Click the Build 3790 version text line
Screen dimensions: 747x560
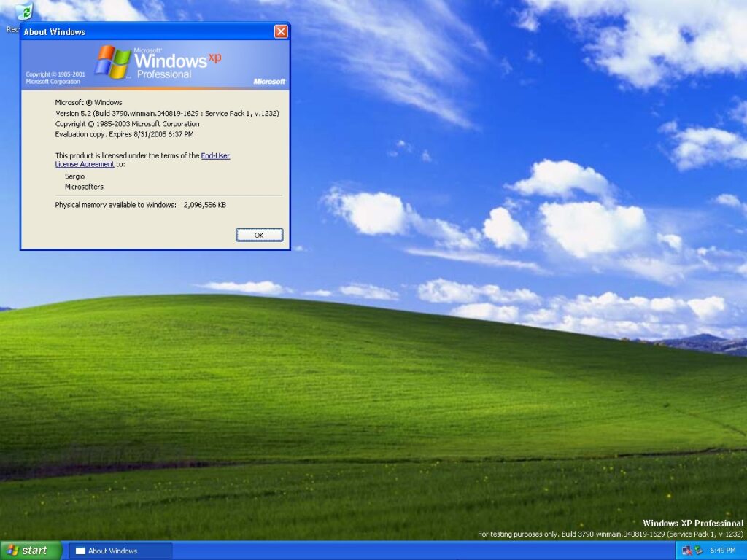[168, 113]
